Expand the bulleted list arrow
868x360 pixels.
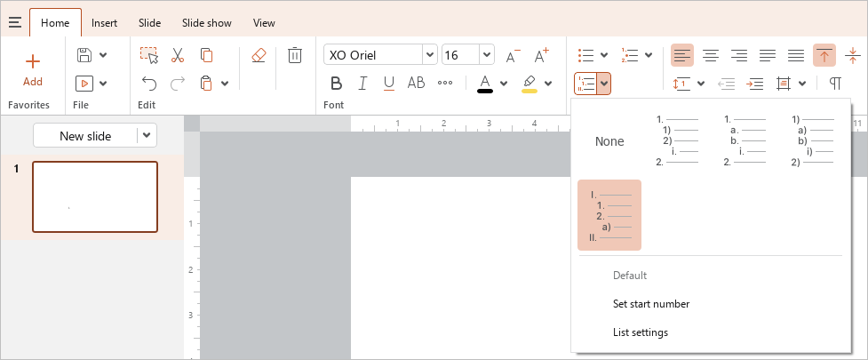[604, 55]
